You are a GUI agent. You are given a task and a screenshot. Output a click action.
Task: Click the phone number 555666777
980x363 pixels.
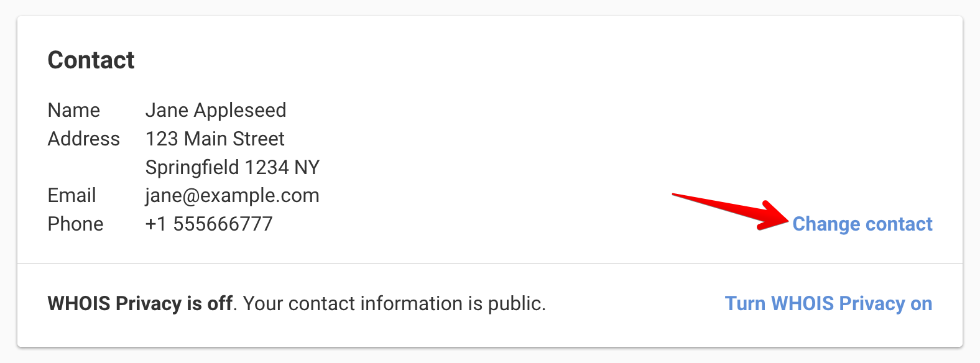coord(223,224)
